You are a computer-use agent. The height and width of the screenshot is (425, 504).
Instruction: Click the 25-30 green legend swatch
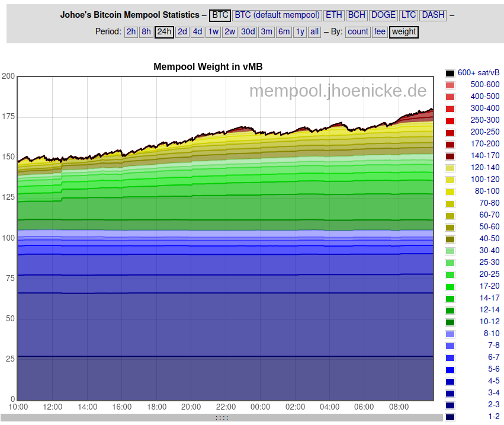450,263
